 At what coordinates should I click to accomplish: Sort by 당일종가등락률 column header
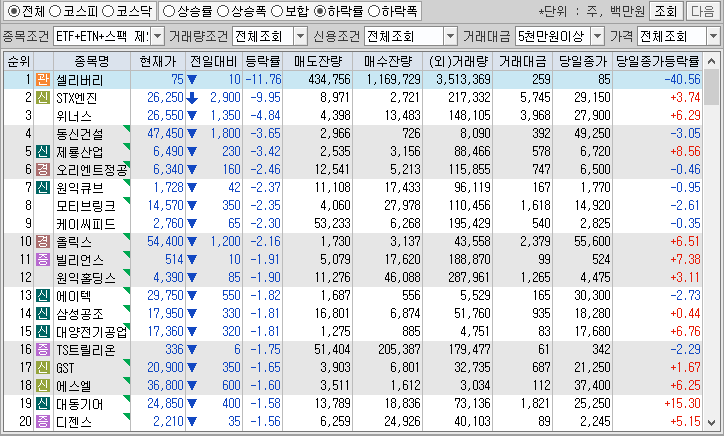click(x=658, y=61)
